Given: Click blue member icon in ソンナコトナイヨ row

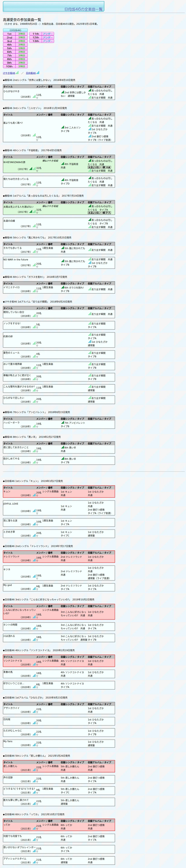Looking at the screenshot, I should tap(34, 664).
